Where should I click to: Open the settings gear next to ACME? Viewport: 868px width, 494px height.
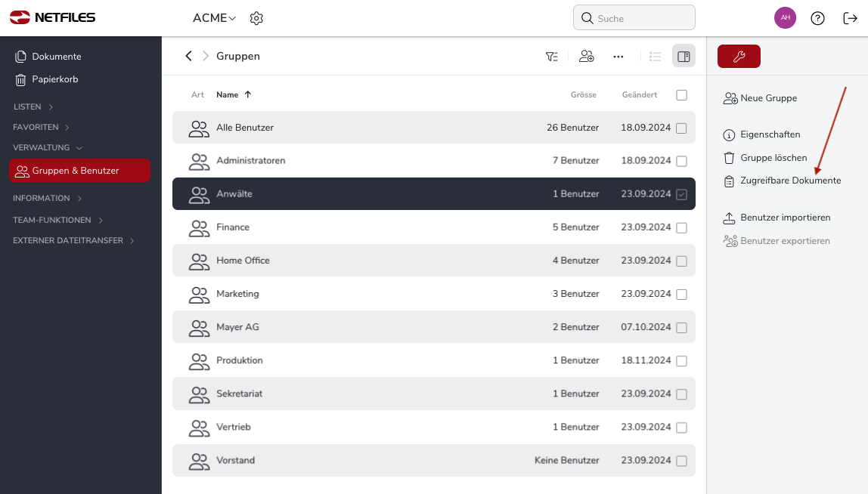click(x=256, y=18)
